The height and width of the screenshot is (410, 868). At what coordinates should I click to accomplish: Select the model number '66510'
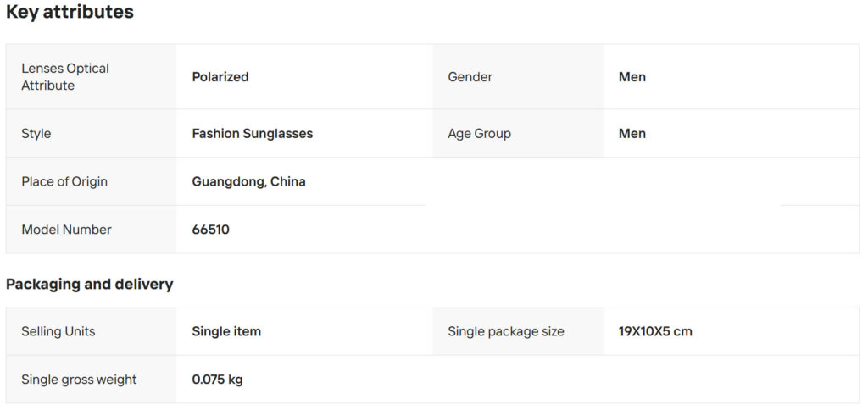[x=211, y=230]
